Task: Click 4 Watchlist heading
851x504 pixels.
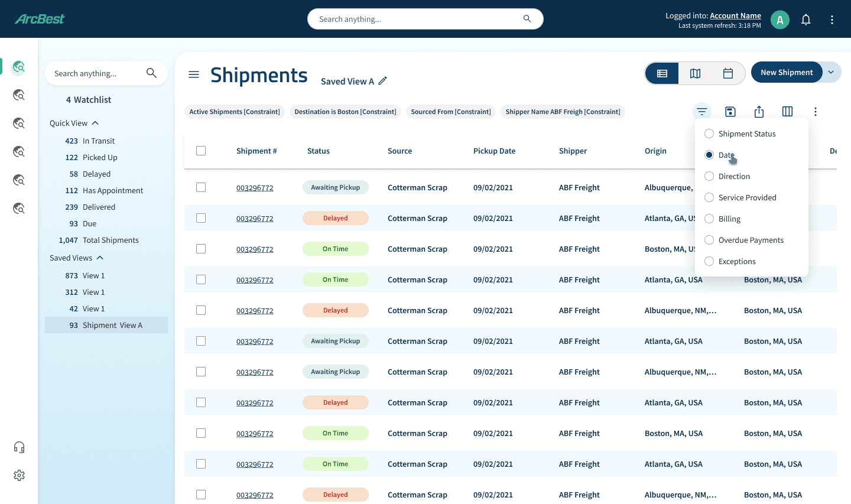Action: click(x=89, y=100)
